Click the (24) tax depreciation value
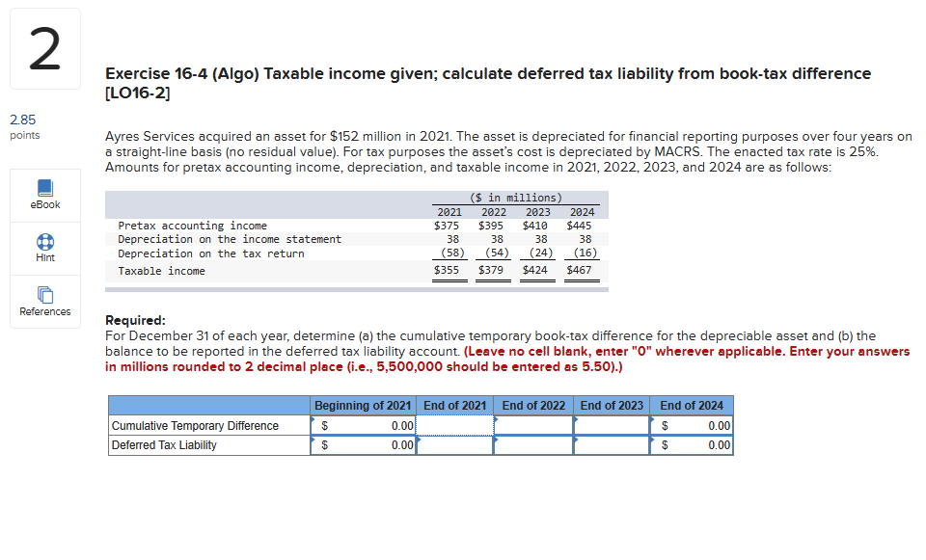The image size is (926, 560). [x=541, y=253]
